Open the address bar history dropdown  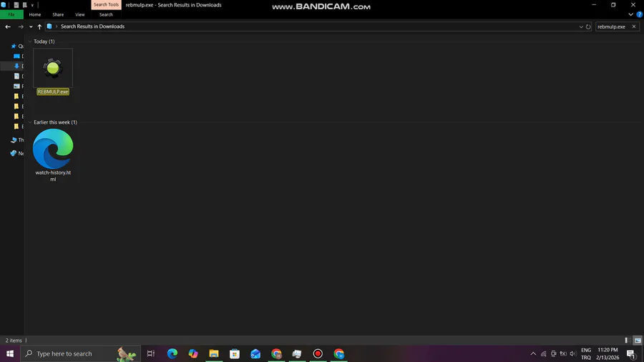click(581, 26)
